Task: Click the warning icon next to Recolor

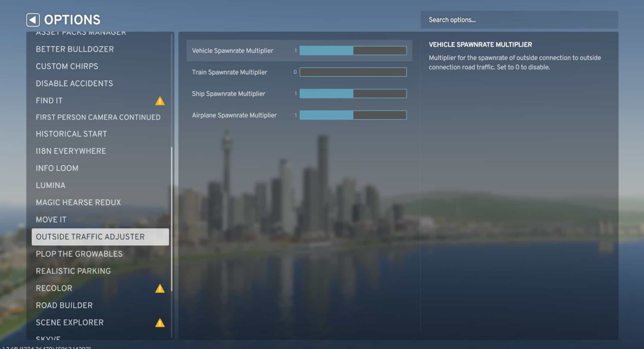Action: (160, 288)
